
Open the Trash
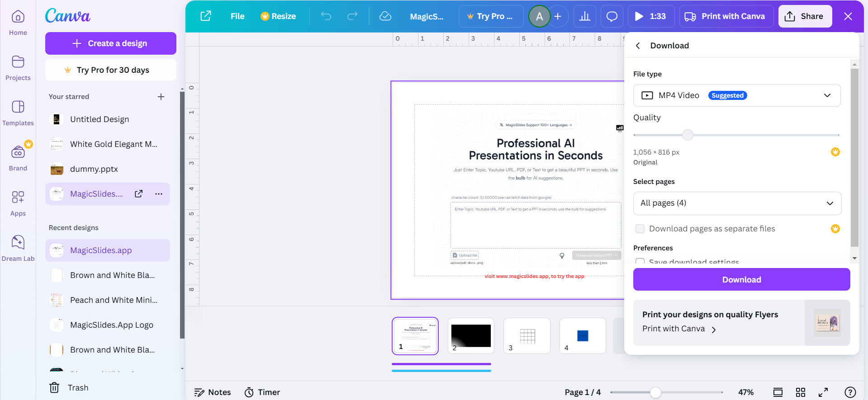[69, 388]
